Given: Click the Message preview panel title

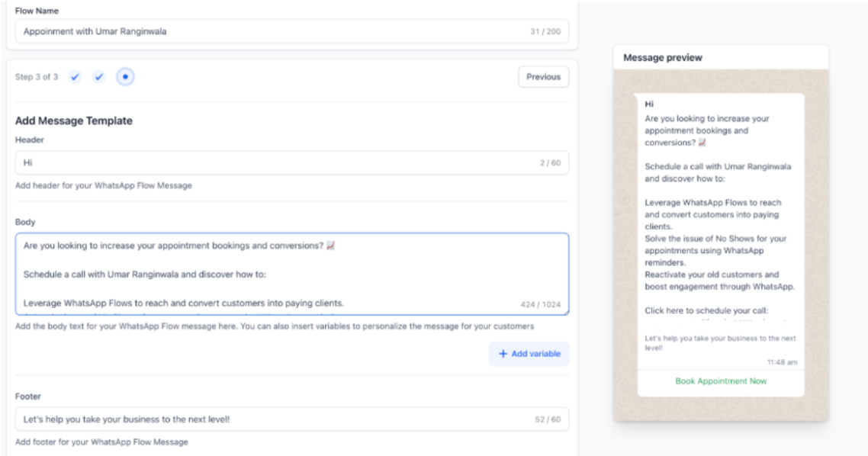Looking at the screenshot, I should click(663, 58).
